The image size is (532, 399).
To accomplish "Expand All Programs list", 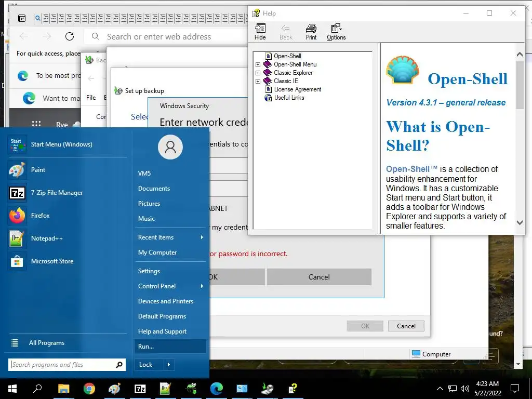I will coord(67,343).
